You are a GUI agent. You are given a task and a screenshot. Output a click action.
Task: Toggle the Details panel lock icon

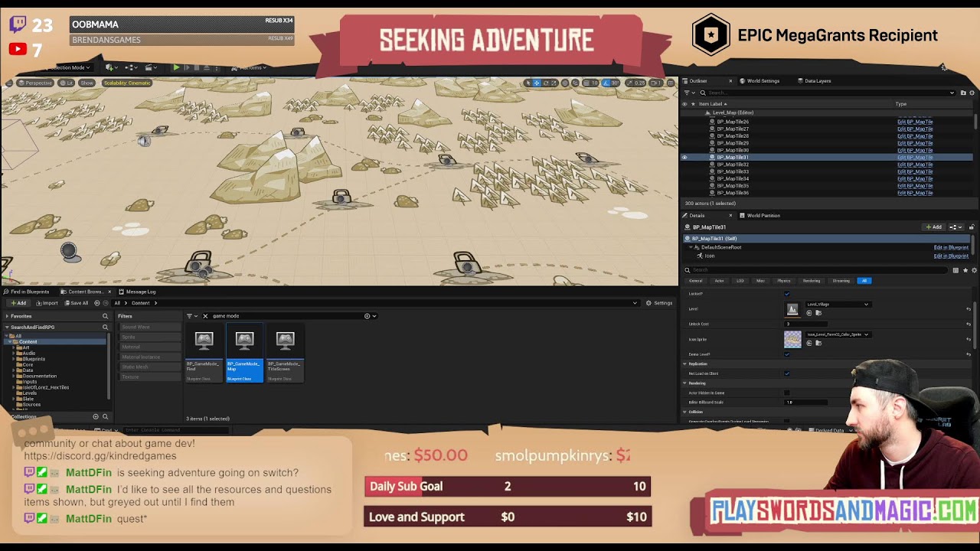[x=972, y=227]
